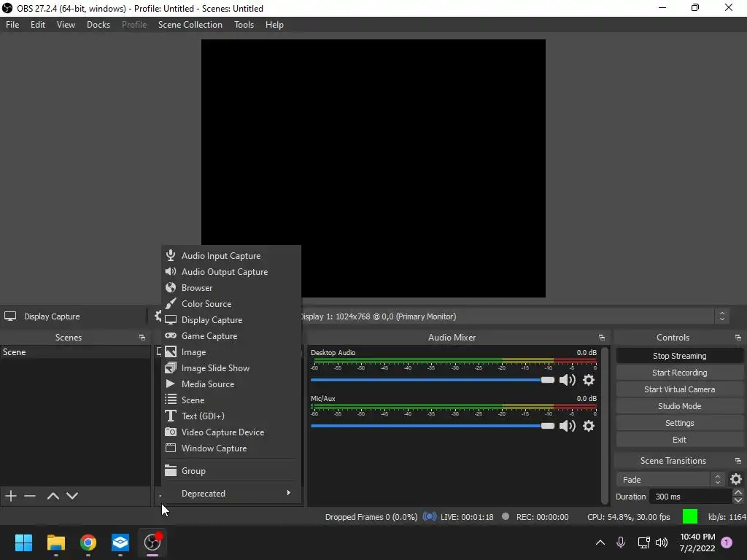Click Start Virtual Camera button
Image resolution: width=747 pixels, height=560 pixels.
679,389
